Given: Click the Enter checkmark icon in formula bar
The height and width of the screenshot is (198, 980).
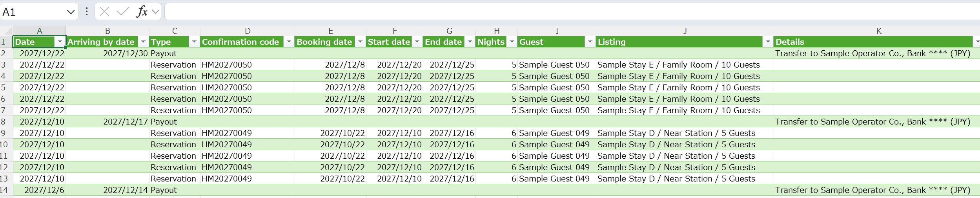Looking at the screenshot, I should pyautogui.click(x=123, y=11).
